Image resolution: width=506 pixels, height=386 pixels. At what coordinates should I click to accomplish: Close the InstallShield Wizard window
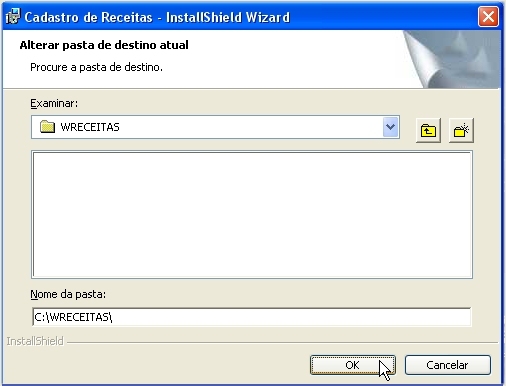tap(488, 16)
